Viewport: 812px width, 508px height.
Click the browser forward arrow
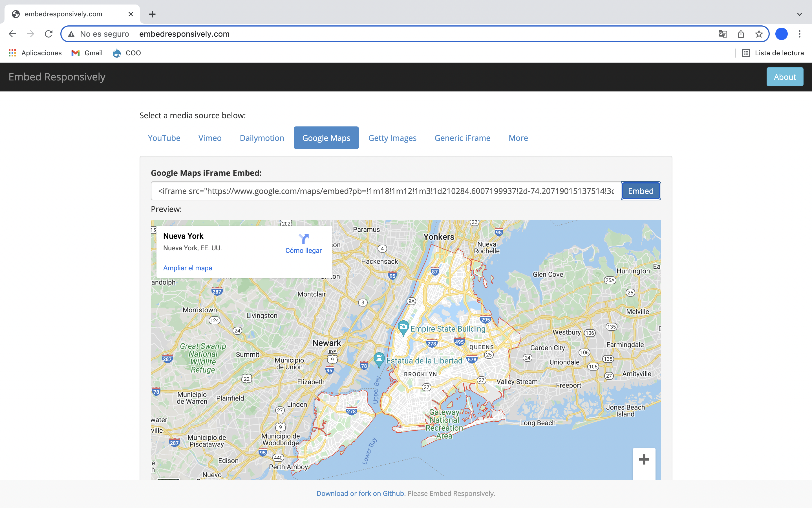[x=30, y=34]
